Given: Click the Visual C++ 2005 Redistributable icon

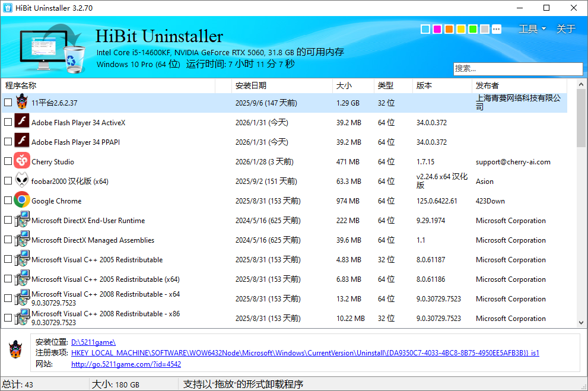Looking at the screenshot, I should pyautogui.click(x=23, y=259).
